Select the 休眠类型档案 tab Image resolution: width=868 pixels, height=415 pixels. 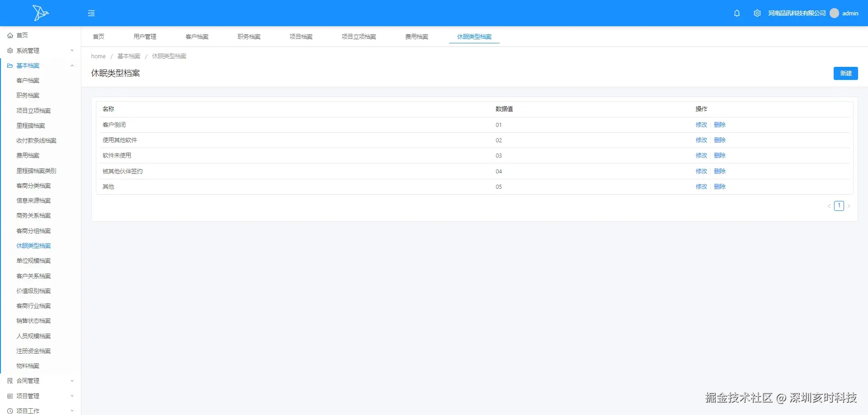pos(474,37)
